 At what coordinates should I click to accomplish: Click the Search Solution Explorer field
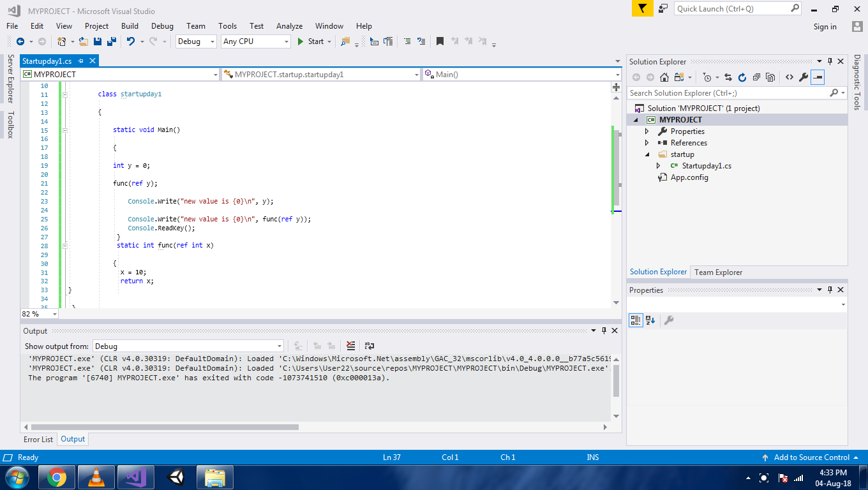point(728,93)
